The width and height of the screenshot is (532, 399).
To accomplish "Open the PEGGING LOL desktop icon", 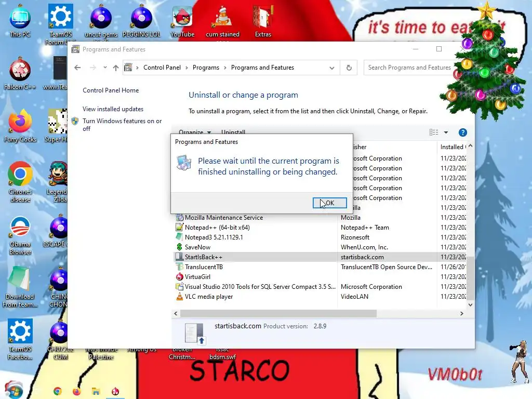I will tap(141, 21).
